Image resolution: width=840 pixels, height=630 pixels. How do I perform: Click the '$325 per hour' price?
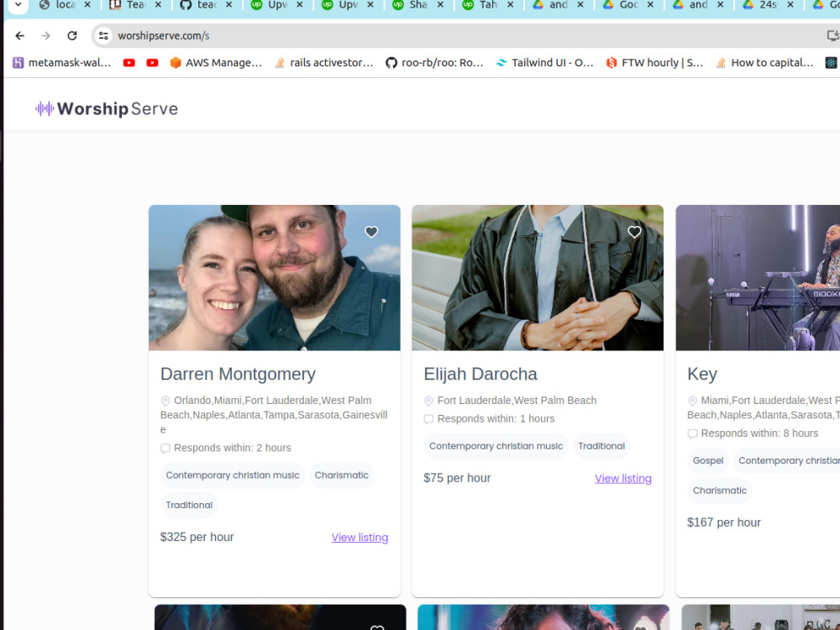pyautogui.click(x=197, y=537)
